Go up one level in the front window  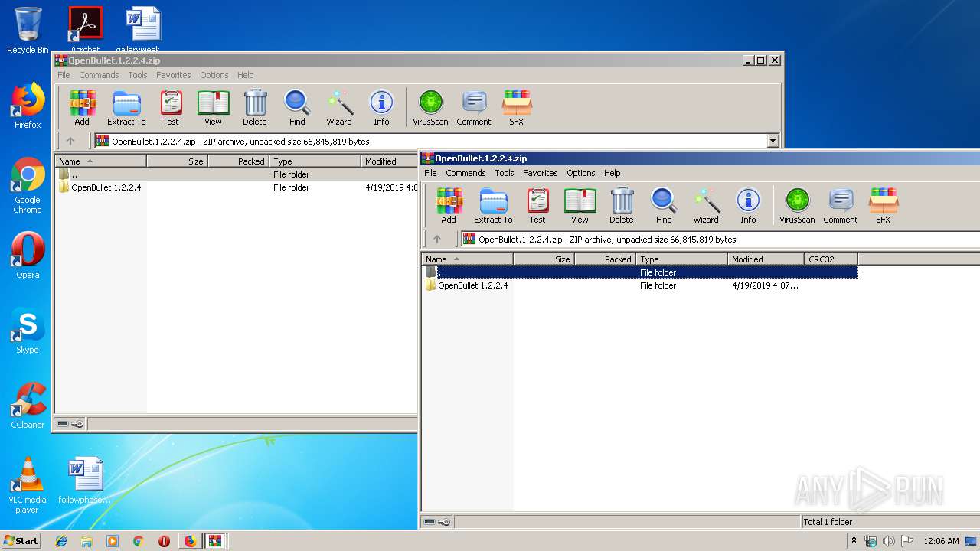[x=437, y=239]
